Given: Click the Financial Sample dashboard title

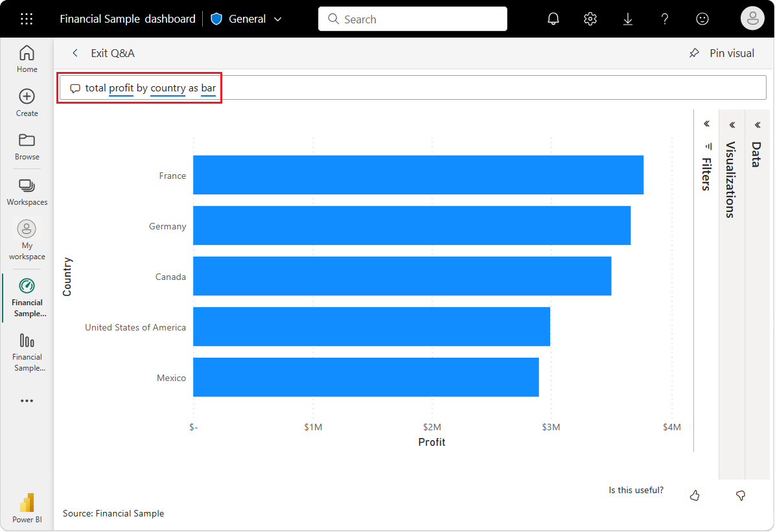Looking at the screenshot, I should point(128,19).
